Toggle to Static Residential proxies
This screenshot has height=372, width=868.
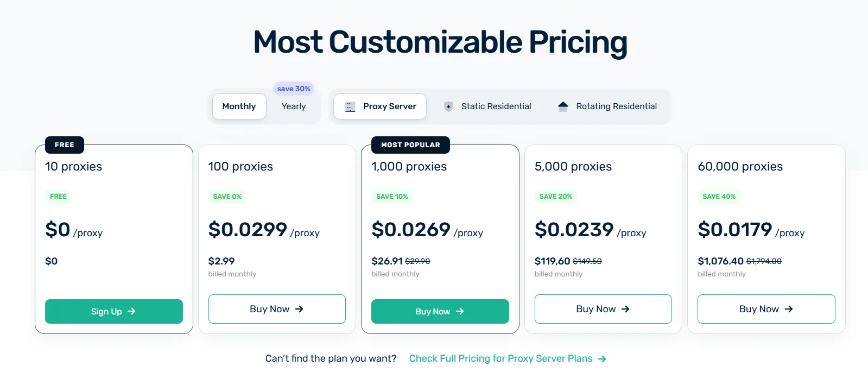click(495, 106)
